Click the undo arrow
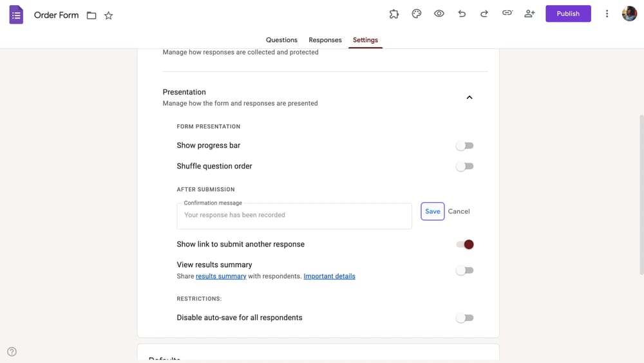Image resolution: width=644 pixels, height=363 pixels. point(462,14)
